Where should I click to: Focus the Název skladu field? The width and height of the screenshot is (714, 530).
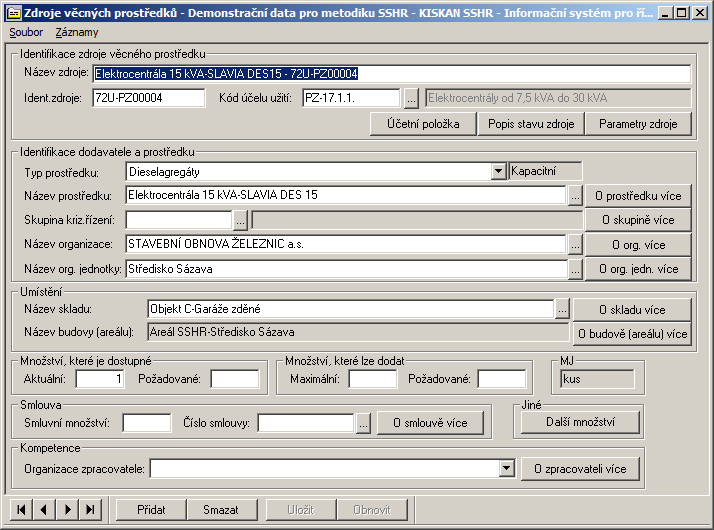pyautogui.click(x=351, y=309)
